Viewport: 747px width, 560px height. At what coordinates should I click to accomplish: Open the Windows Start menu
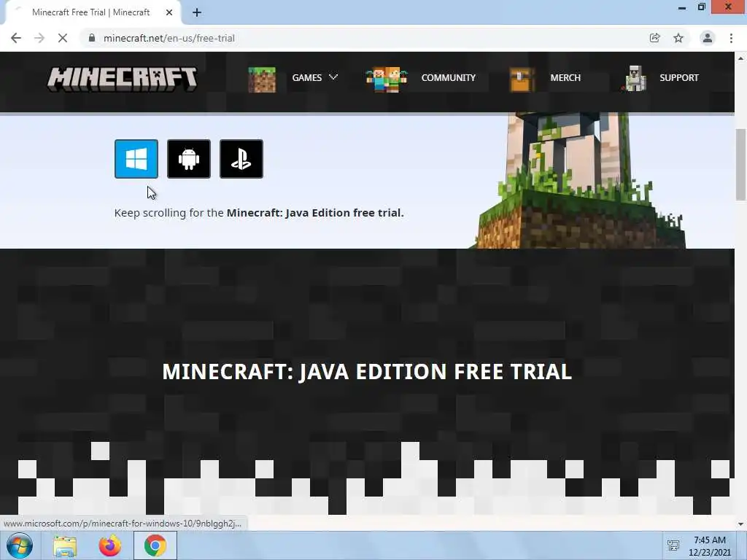[20, 545]
